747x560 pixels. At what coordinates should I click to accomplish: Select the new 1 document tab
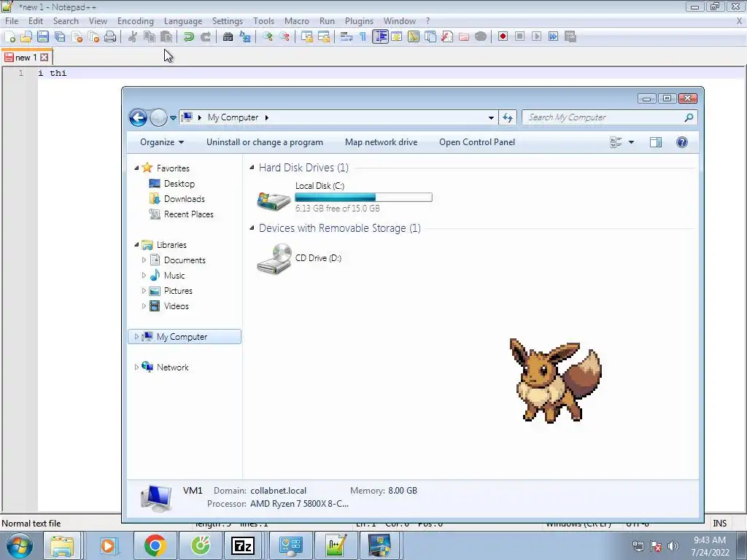click(26, 57)
